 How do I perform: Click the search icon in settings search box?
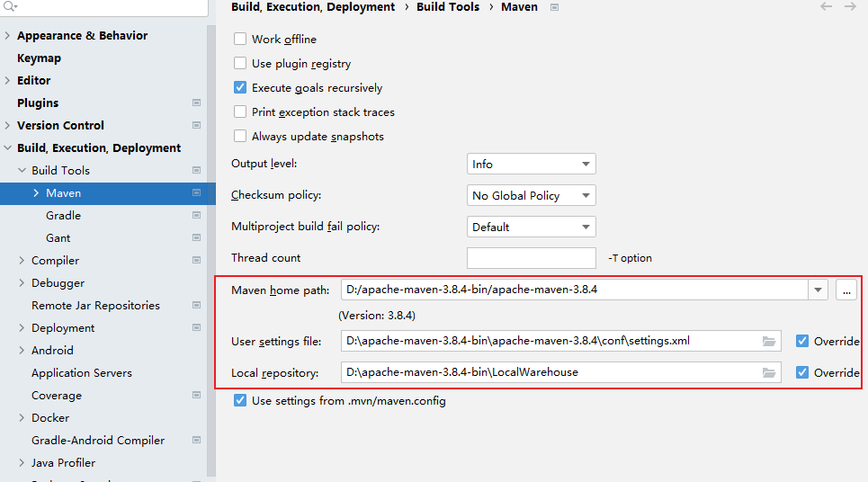pos(11,6)
